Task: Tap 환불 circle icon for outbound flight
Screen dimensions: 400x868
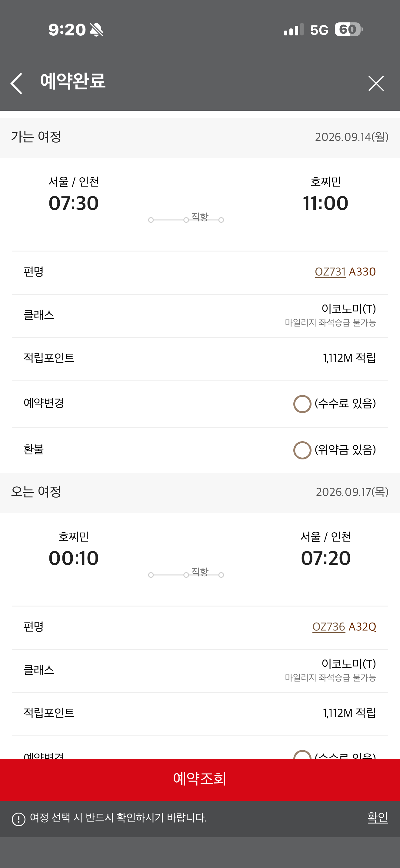Action: click(x=302, y=450)
